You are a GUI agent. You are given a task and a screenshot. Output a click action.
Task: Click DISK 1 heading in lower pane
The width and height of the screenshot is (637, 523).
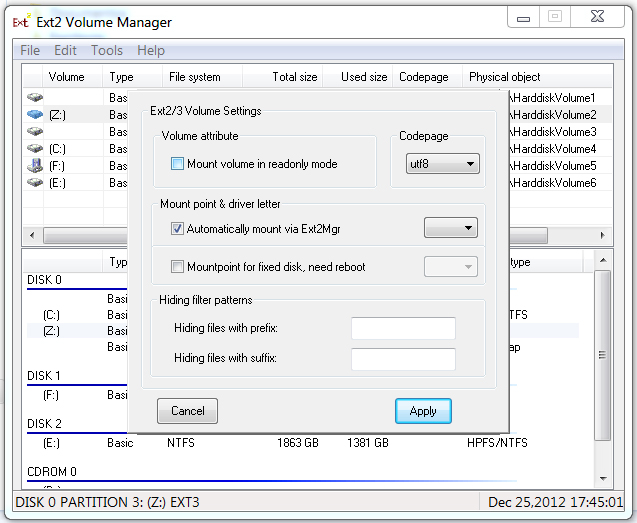[43, 376]
